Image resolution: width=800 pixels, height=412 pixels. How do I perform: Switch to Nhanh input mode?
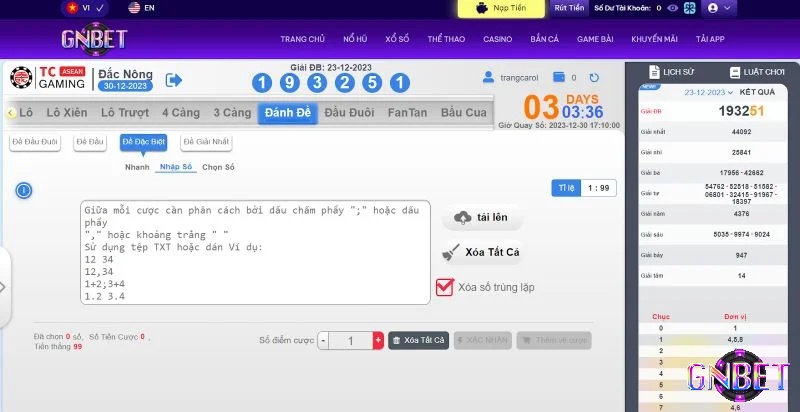[x=137, y=167]
